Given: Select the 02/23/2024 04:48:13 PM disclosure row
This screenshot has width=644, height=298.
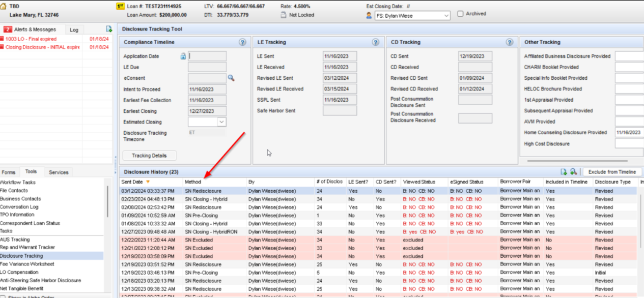Looking at the screenshot, I should coord(378,199).
